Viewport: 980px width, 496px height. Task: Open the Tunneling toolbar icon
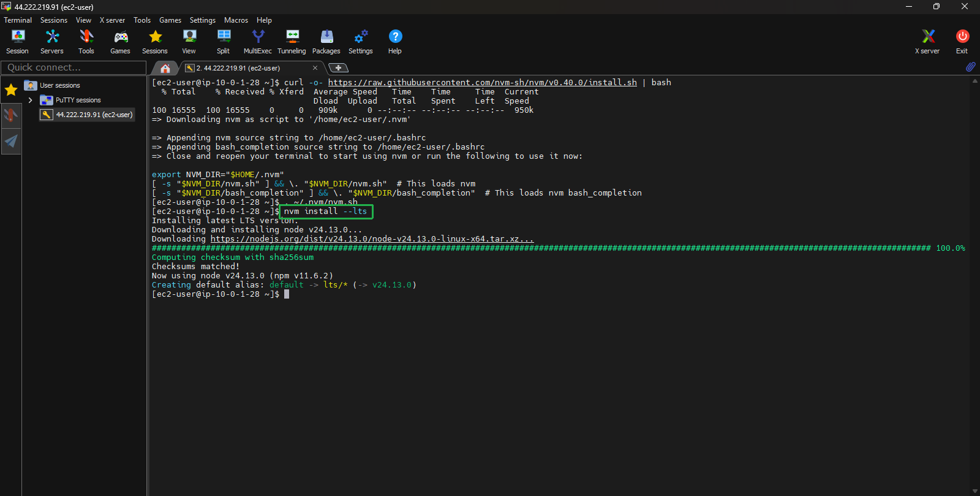pyautogui.click(x=292, y=42)
